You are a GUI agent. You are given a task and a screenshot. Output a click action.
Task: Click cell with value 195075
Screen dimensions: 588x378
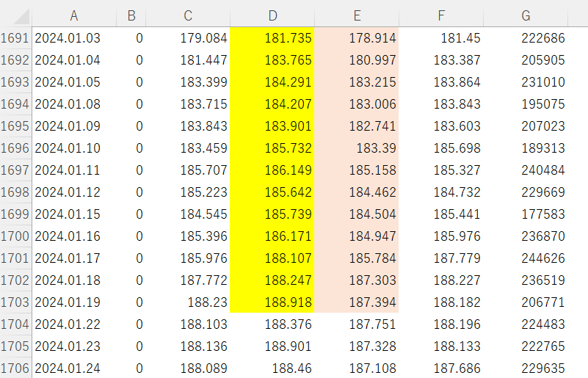pyautogui.click(x=526, y=104)
